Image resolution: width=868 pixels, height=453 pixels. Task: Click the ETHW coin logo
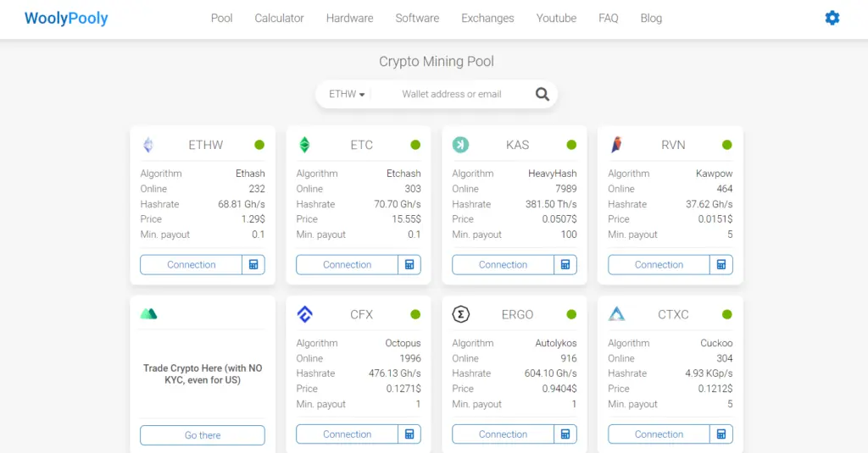pyautogui.click(x=147, y=145)
